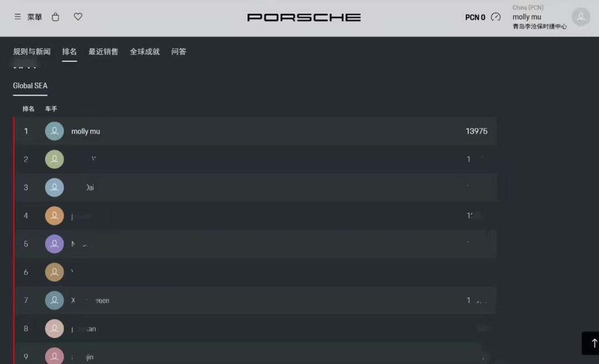Select the 排名 tab
This screenshot has height=364, width=599.
pyautogui.click(x=69, y=52)
